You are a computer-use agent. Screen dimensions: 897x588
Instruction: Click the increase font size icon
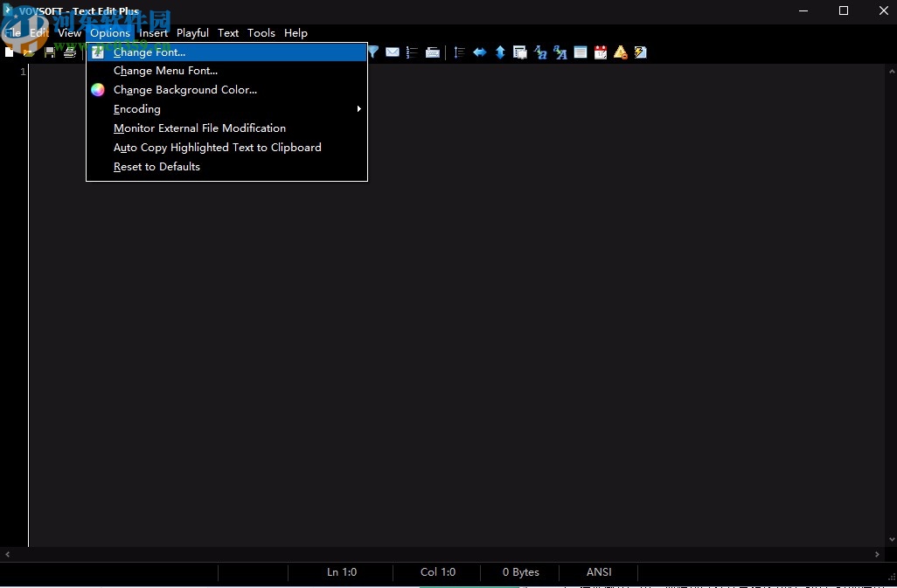pos(560,52)
